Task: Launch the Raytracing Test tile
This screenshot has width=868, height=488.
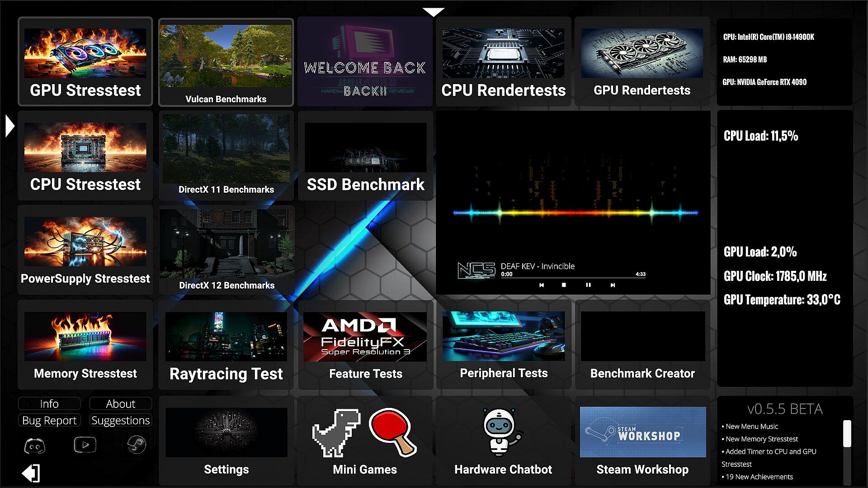Action: tap(226, 345)
